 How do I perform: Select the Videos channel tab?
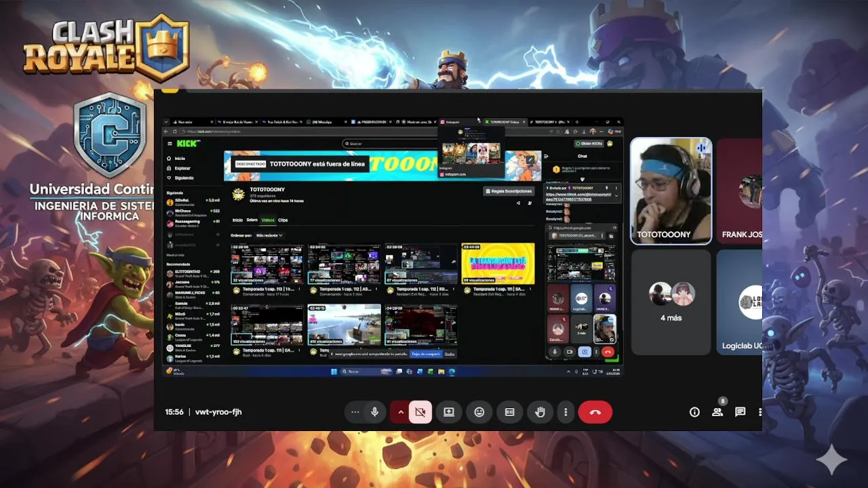(268, 220)
